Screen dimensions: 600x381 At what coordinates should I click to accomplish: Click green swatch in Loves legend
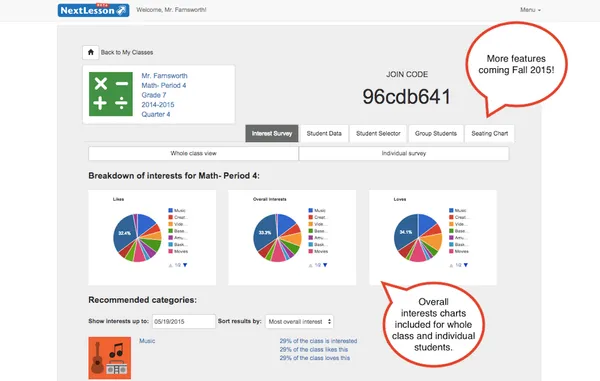451,231
